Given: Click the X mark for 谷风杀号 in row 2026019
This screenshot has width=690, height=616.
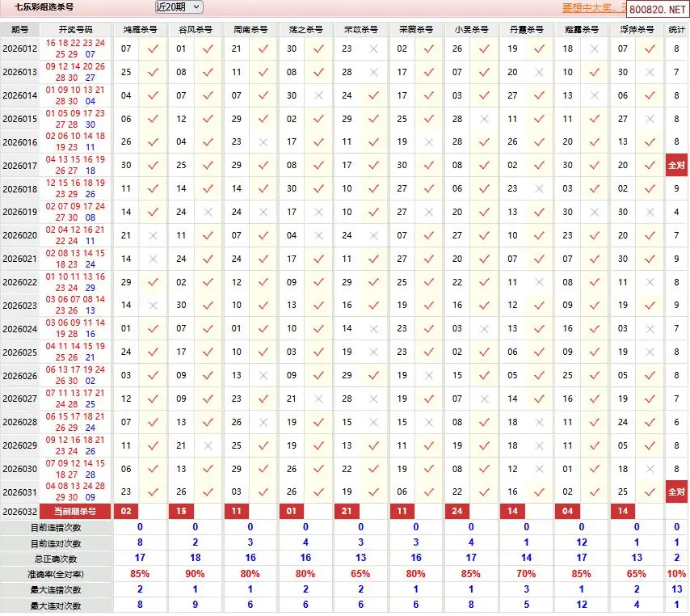Looking at the screenshot, I should [x=208, y=213].
